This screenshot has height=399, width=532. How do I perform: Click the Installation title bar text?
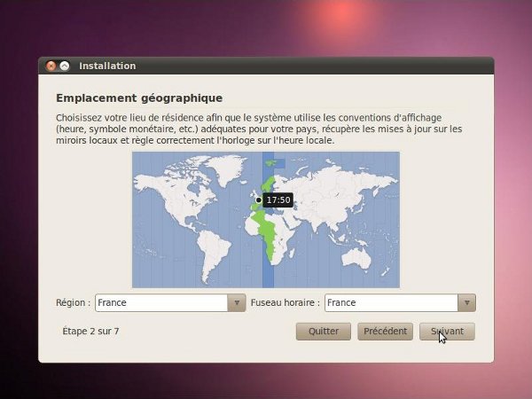click(x=107, y=66)
